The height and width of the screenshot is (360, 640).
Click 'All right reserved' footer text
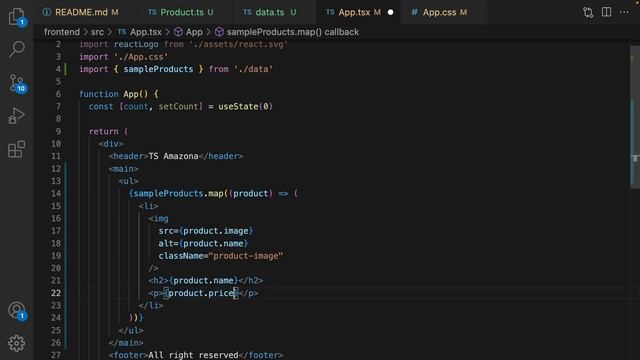[193, 355]
